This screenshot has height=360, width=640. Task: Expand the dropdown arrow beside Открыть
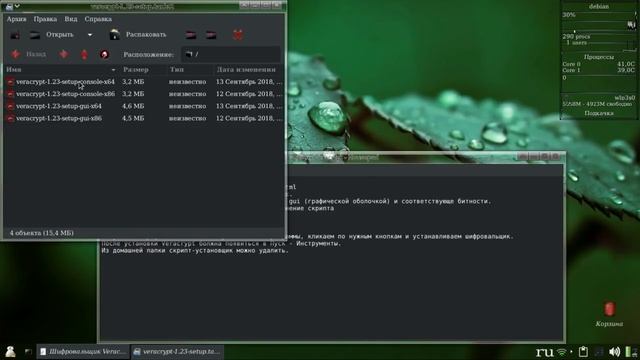click(90, 35)
